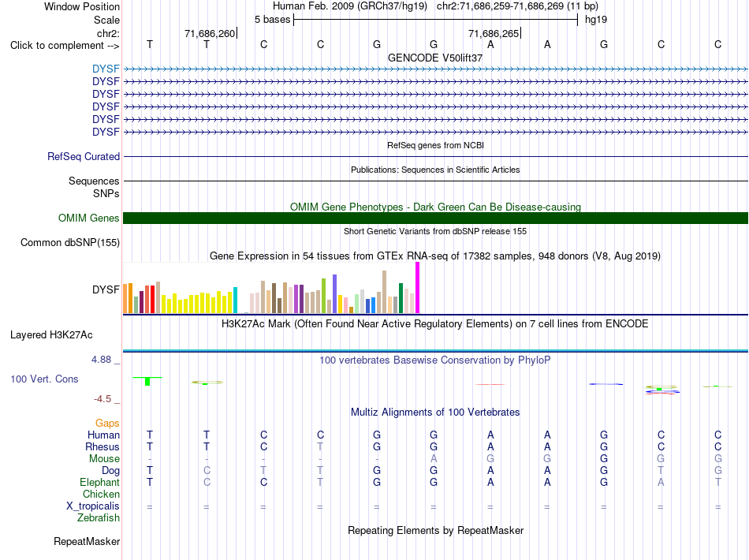Viewport: 749px width, 560px height.
Task: Click the blue PhyloP mark at base G near the right
Action: pos(606,384)
